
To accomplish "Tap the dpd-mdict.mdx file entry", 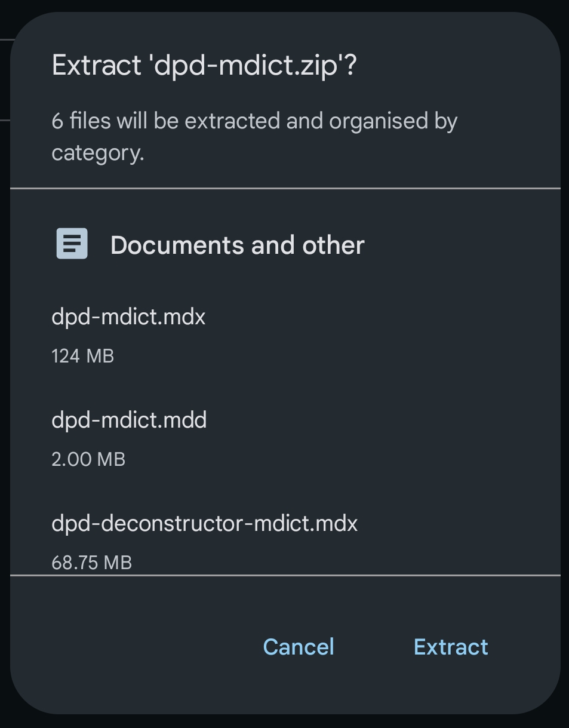I will tap(128, 317).
